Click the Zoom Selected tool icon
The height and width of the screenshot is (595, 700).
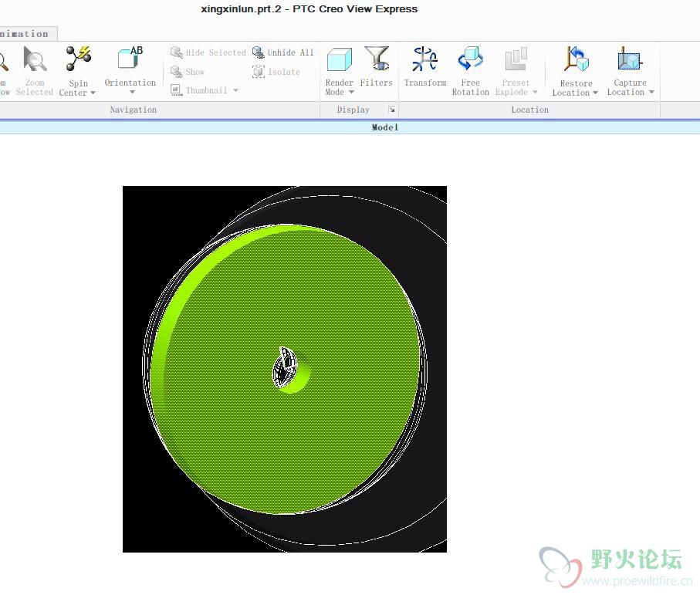point(35,60)
